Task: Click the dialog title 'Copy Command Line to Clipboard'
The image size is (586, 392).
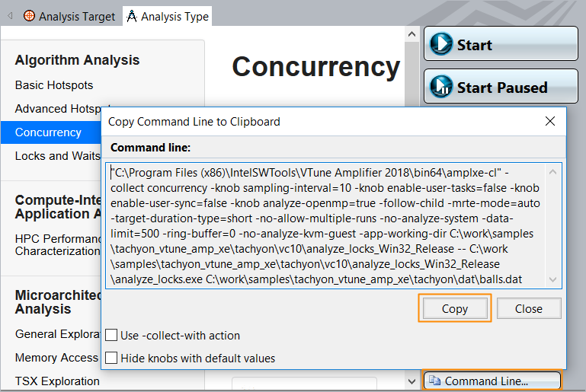Action: coord(194,121)
